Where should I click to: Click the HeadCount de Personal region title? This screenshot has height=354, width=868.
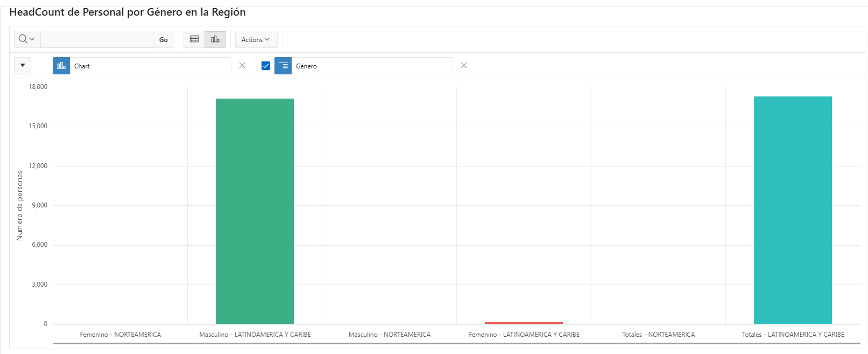coord(128,12)
